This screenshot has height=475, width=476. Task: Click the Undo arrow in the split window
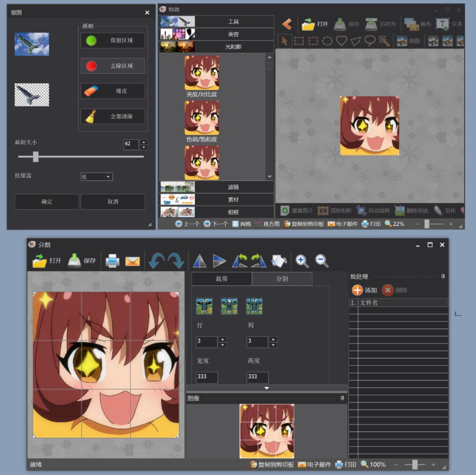pos(156,261)
